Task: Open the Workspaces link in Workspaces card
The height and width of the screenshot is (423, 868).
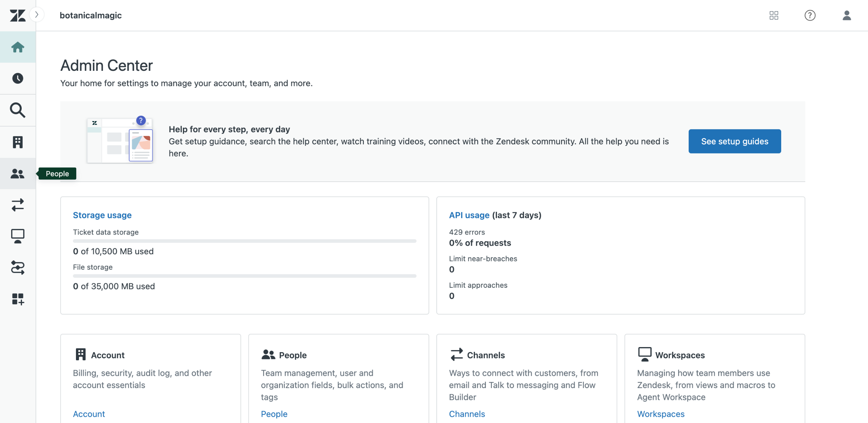Action: click(661, 414)
